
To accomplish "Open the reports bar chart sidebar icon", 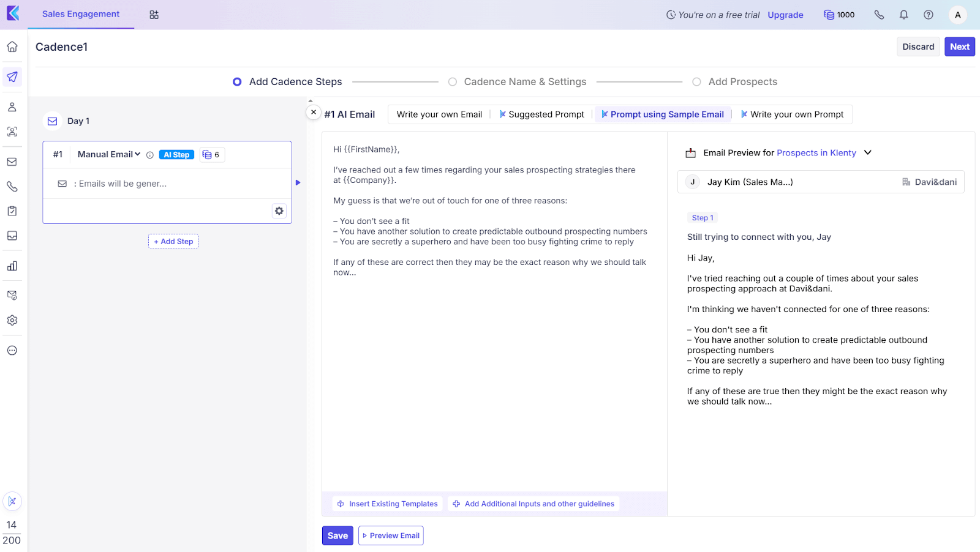I will coord(12,266).
